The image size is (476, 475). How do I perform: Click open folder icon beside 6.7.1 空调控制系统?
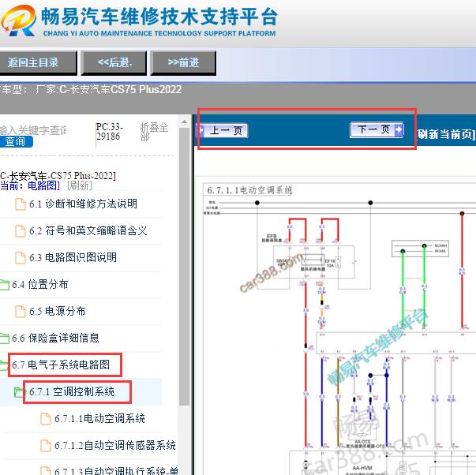pos(19,392)
